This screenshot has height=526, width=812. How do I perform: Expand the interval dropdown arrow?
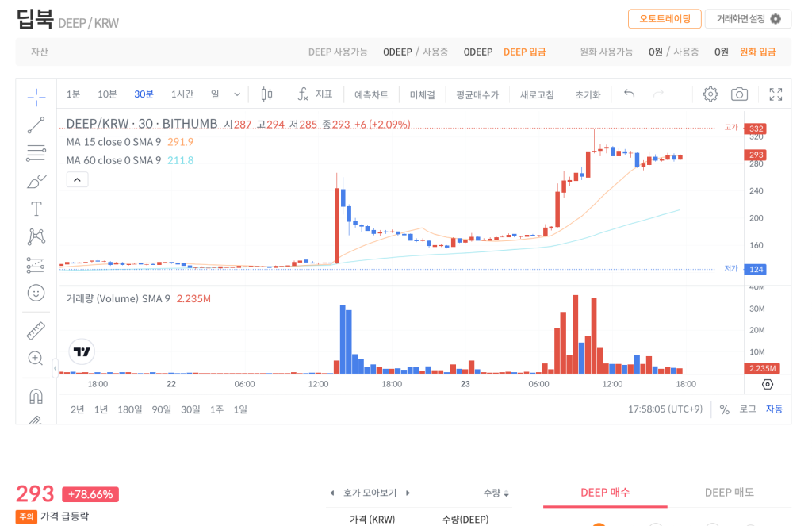point(237,94)
